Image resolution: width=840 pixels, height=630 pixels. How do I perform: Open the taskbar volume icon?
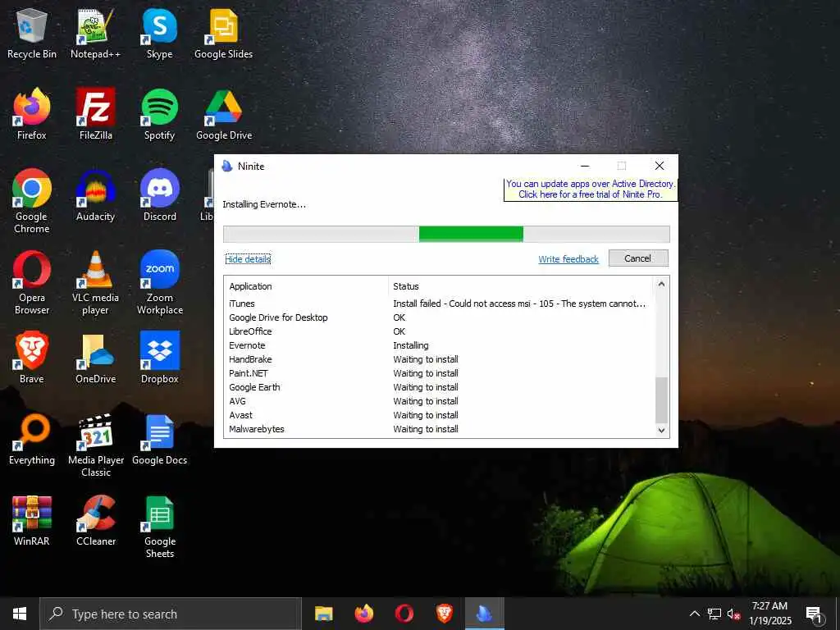pyautogui.click(x=733, y=614)
